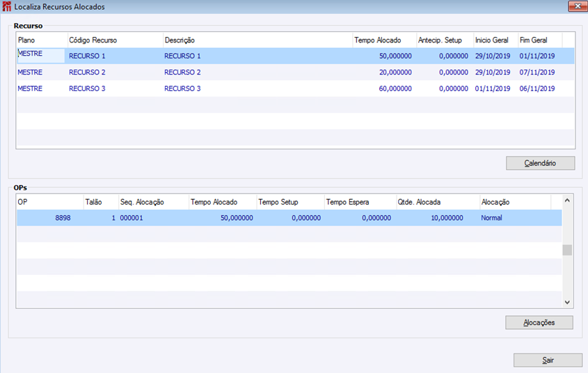The width and height of the screenshot is (588, 373).
Task: Click Antecip. Setup 0,000000 of RECURSO 3
Action: click(x=454, y=88)
